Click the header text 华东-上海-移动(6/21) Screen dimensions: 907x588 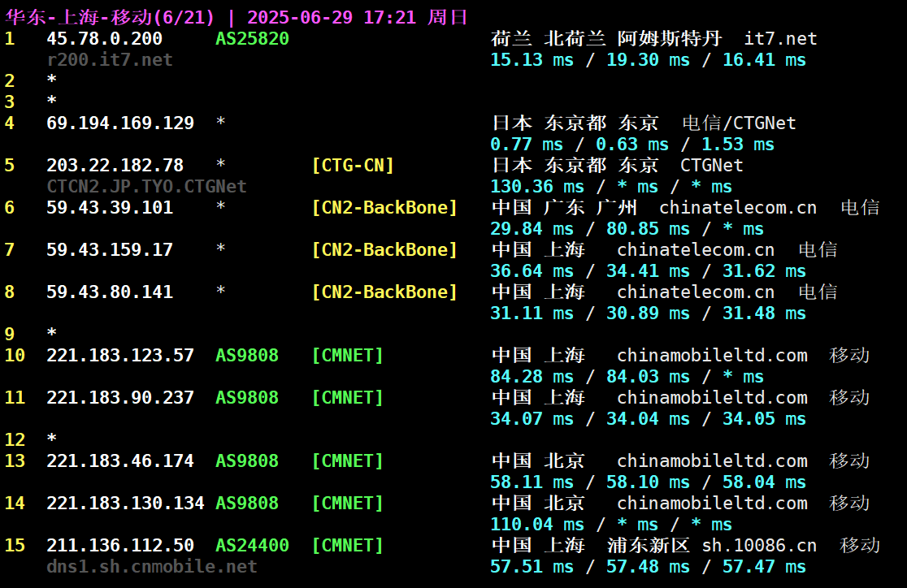coord(110,17)
